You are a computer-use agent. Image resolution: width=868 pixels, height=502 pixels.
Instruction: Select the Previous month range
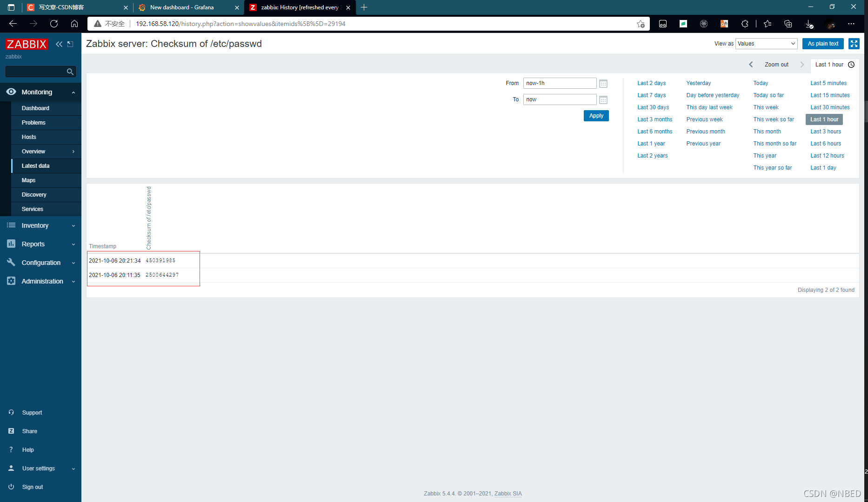coord(706,132)
